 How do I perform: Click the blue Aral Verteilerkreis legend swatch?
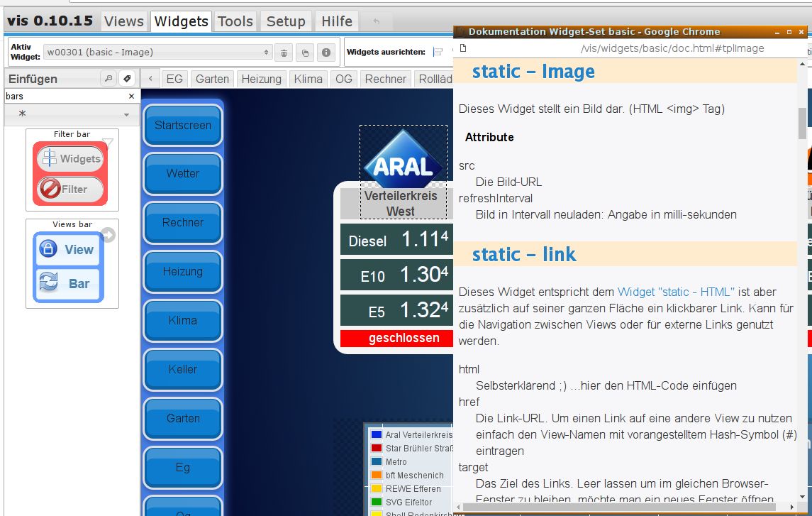377,434
